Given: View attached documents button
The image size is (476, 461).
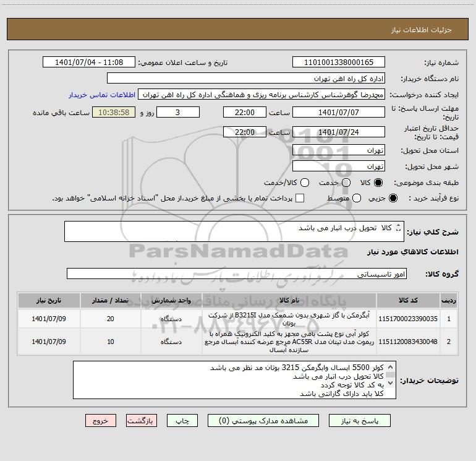Looking at the screenshot, I should pos(263,421).
